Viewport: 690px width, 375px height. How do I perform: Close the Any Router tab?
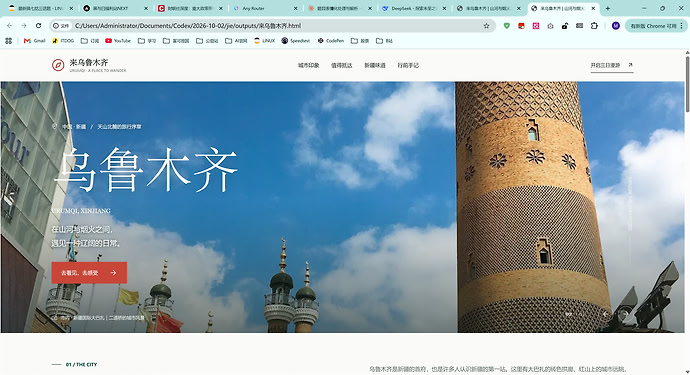[x=295, y=8]
